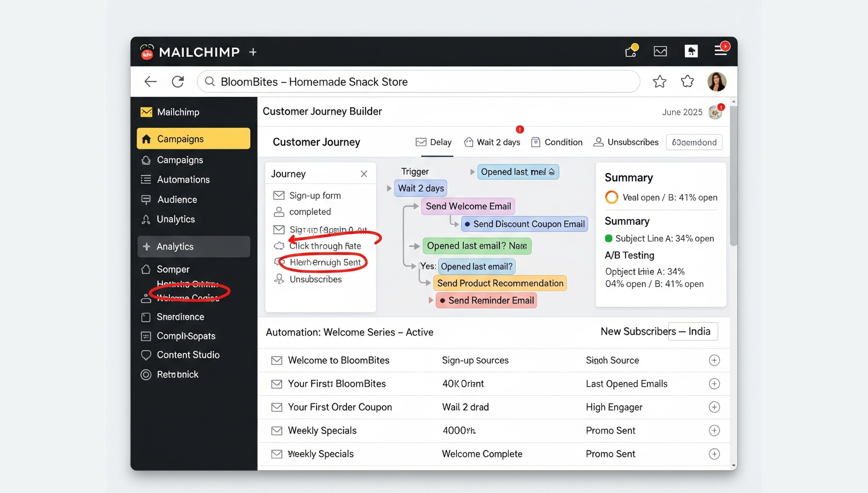This screenshot has width=868, height=493.
Task: Click blue Opened last email? node
Action: 476,267
